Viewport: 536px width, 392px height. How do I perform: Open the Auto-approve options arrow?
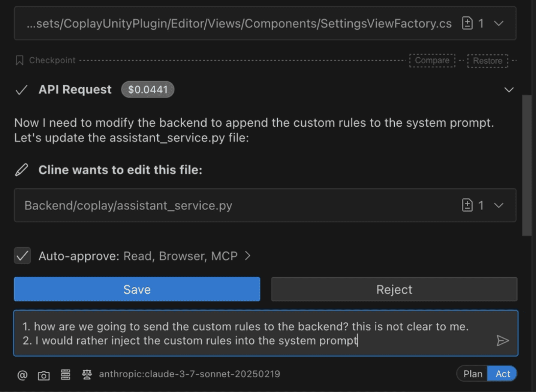(x=247, y=256)
